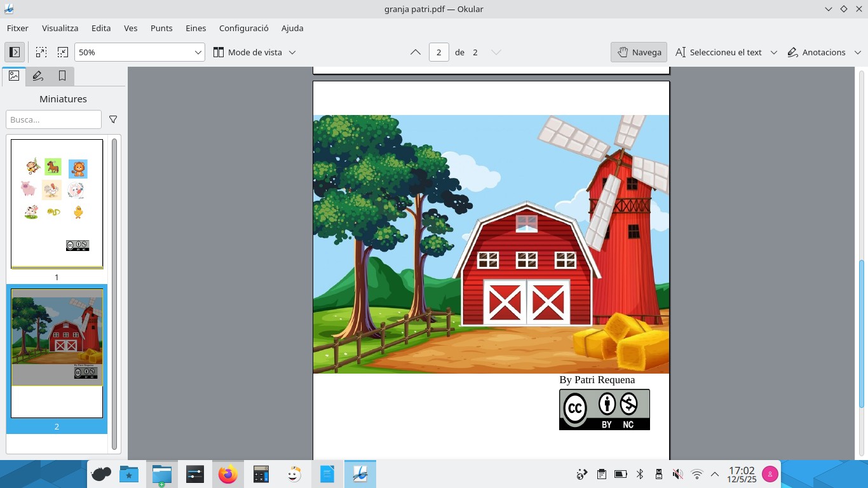The image size is (868, 488).
Task: Click the thumbnails panel scrollbar
Action: pos(114,294)
